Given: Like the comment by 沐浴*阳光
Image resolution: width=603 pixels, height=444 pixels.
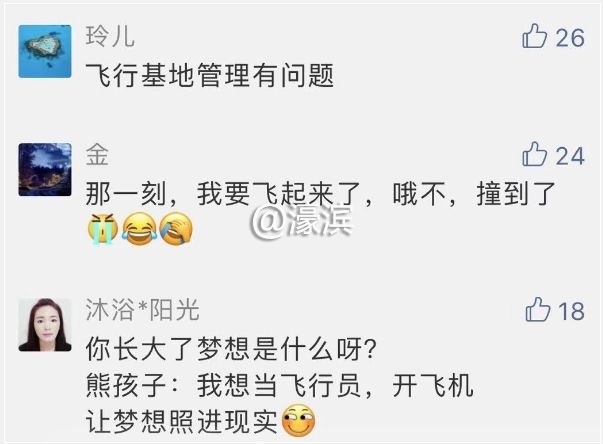Looking at the screenshot, I should tap(538, 309).
